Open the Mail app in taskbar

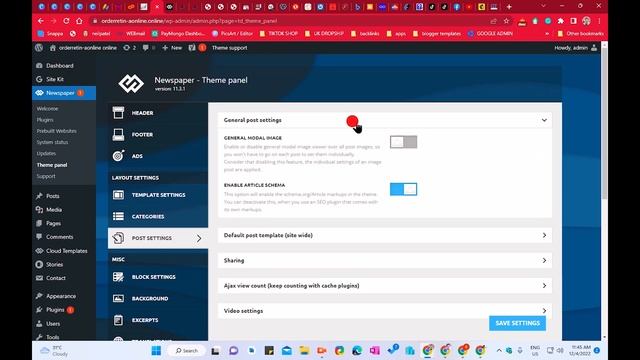point(287,351)
